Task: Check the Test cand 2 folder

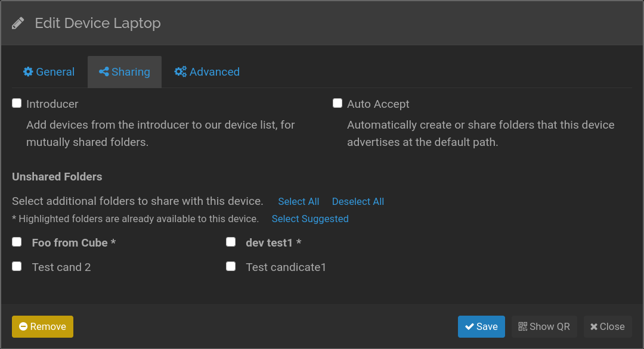Action: [x=17, y=267]
